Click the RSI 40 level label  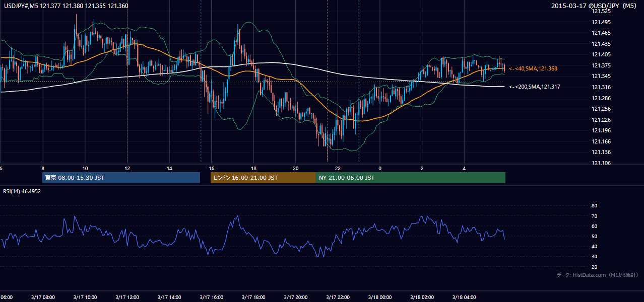click(594, 247)
